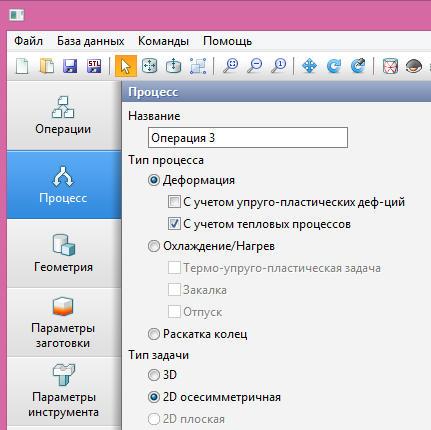Reset zoom to 1:1 magnifier icon
The width and height of the screenshot is (431, 430).
click(x=279, y=66)
